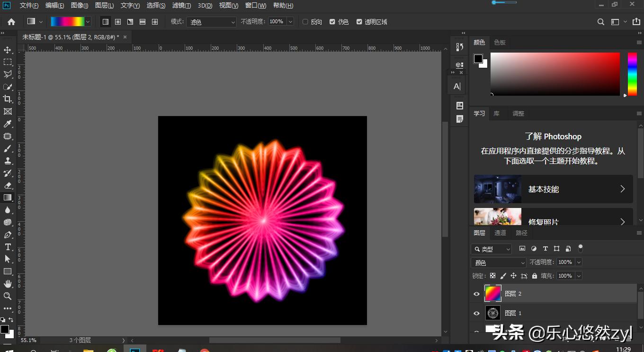Select the Zoom tool in toolbar
The image size is (644, 352).
(8, 296)
